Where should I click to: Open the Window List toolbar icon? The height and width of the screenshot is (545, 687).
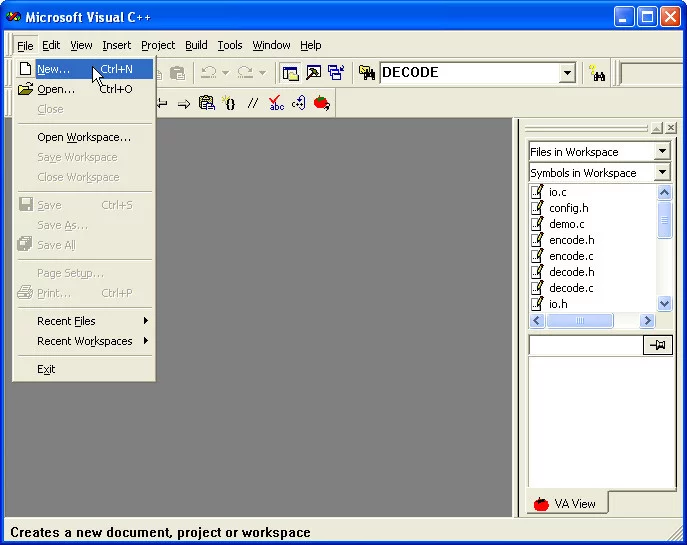coord(336,73)
